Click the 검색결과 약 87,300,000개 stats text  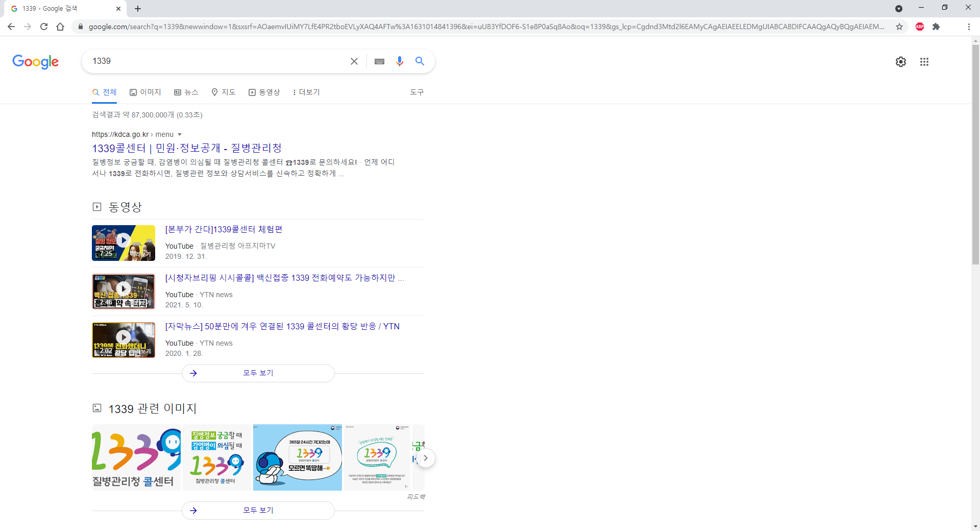[x=147, y=115]
